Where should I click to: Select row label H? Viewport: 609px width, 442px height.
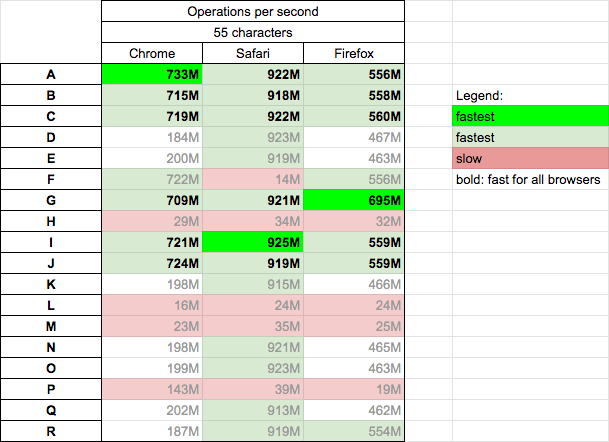pos(51,221)
